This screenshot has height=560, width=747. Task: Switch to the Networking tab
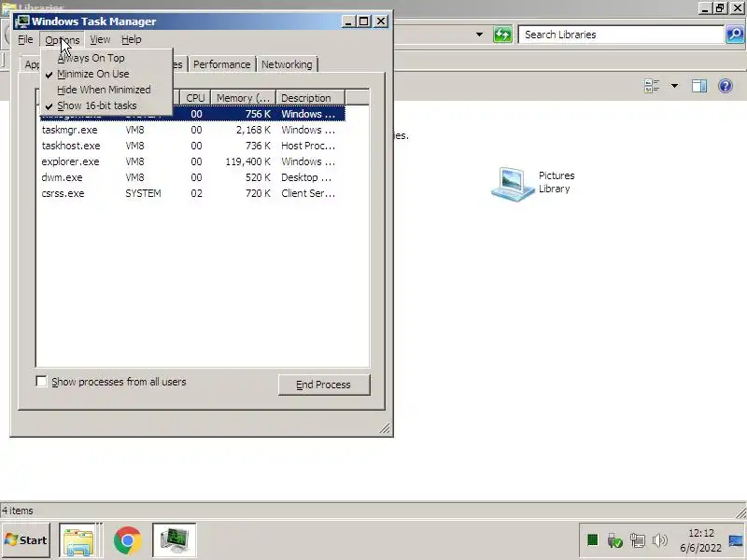[x=287, y=64]
